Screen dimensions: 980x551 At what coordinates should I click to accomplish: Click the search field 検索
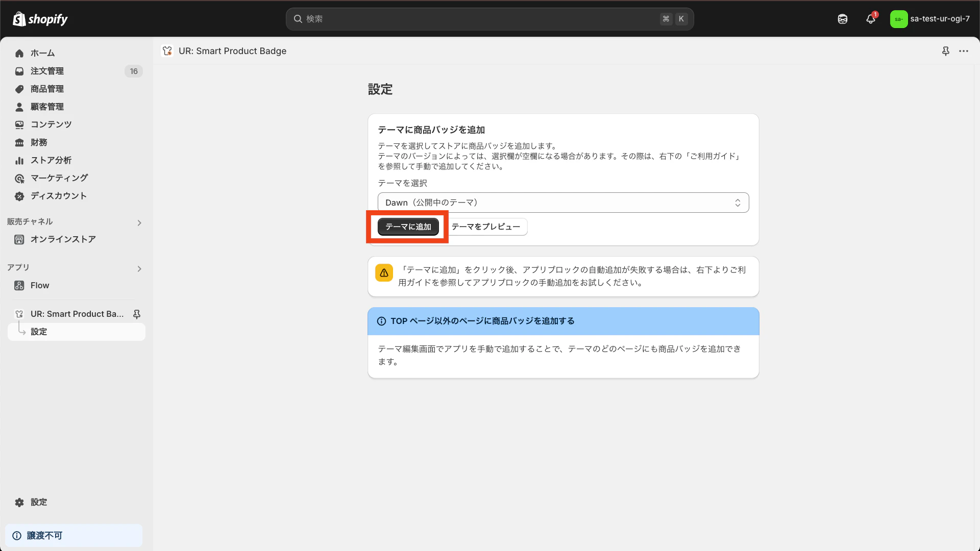coord(489,19)
